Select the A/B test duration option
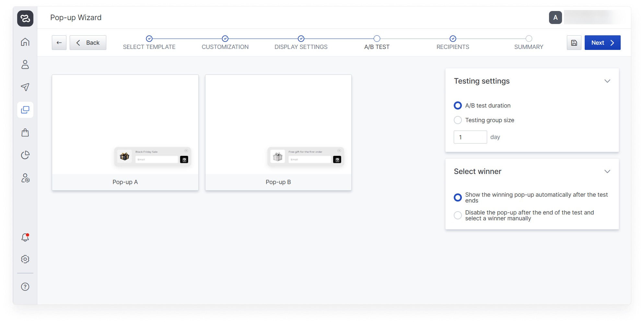 (x=458, y=106)
